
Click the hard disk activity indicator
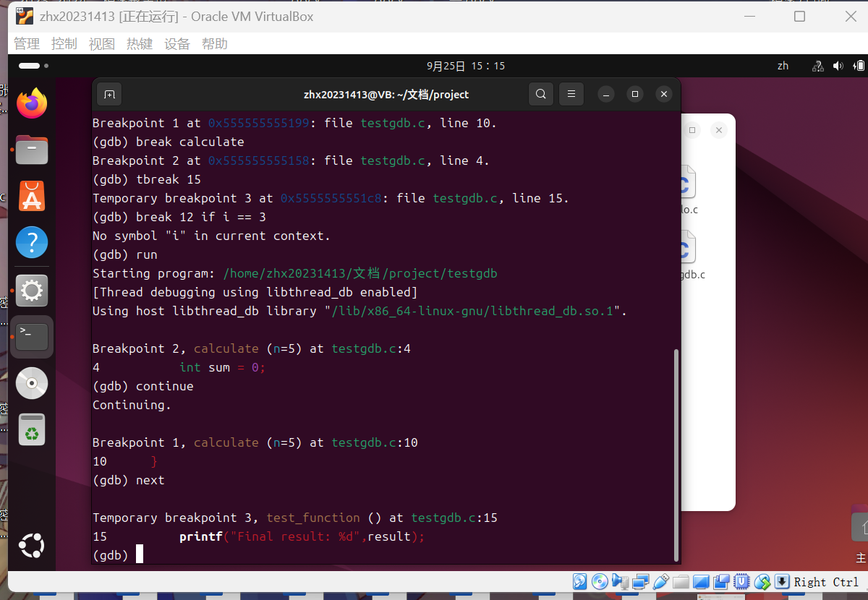(x=579, y=582)
